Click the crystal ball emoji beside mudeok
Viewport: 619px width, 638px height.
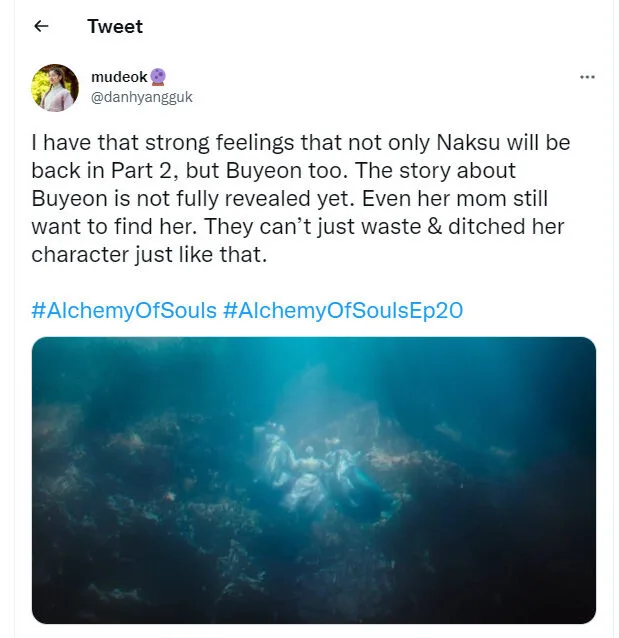tap(158, 78)
